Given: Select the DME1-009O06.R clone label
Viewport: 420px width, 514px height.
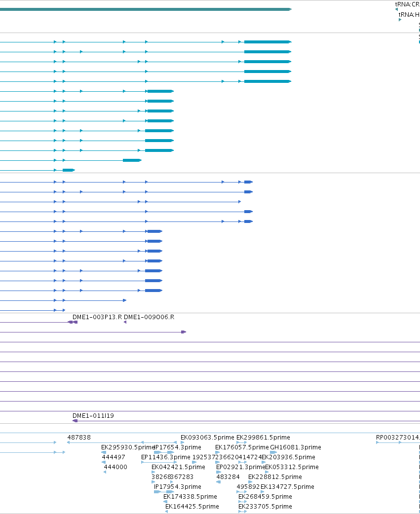Looking at the screenshot, I should 149,317.
